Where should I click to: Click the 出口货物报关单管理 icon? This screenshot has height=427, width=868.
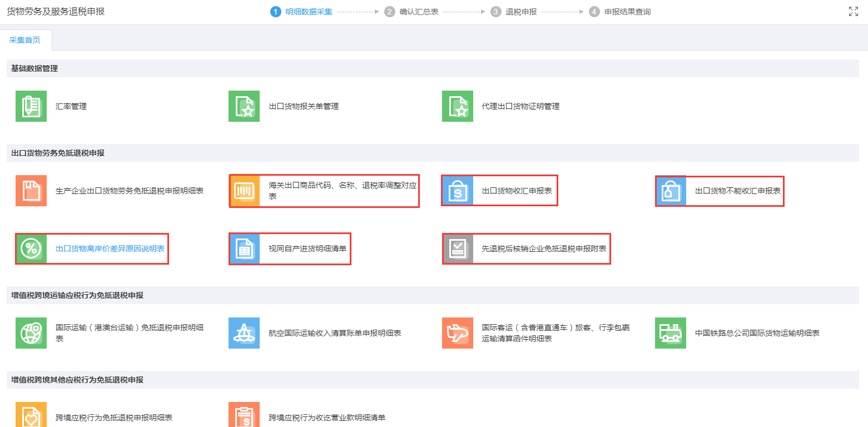tap(244, 106)
